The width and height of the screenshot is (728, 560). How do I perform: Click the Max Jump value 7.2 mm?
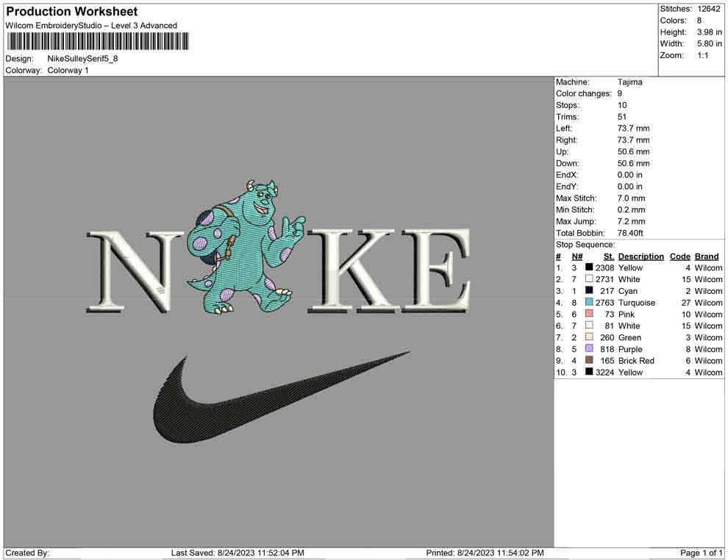[631, 221]
